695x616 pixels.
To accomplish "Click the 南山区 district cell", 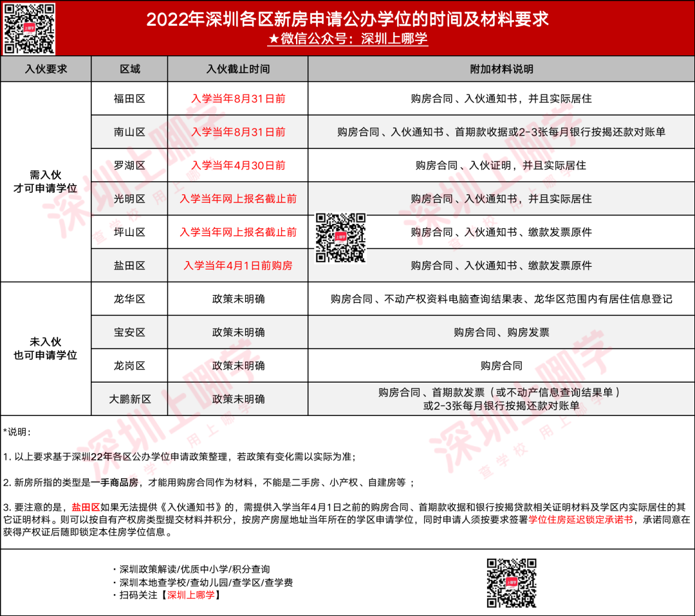I will click(x=129, y=132).
